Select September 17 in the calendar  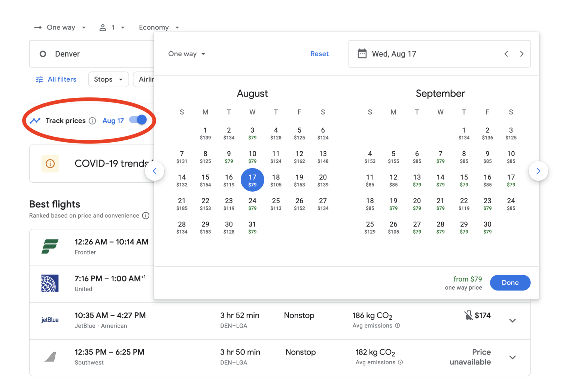pyautogui.click(x=511, y=180)
